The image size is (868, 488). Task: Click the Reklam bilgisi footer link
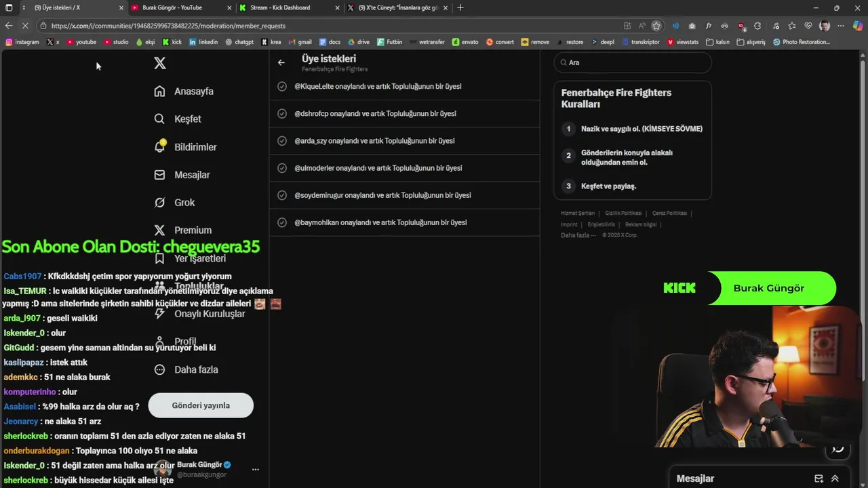coord(641,224)
